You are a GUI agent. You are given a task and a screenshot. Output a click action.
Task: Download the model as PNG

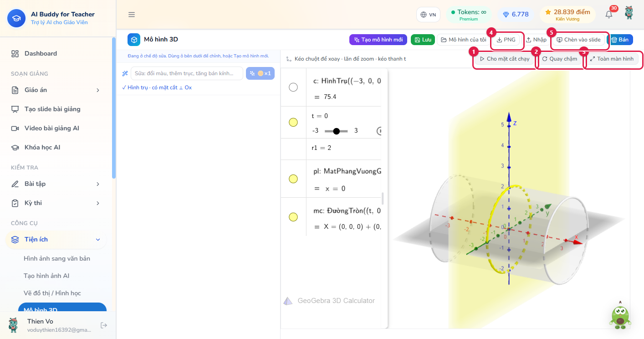[x=506, y=40]
